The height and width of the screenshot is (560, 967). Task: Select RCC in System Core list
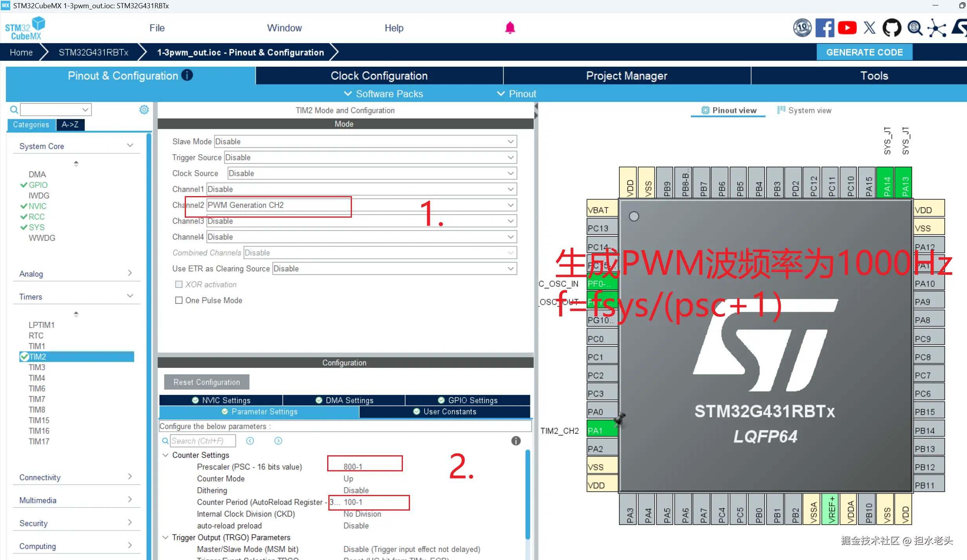click(x=36, y=216)
